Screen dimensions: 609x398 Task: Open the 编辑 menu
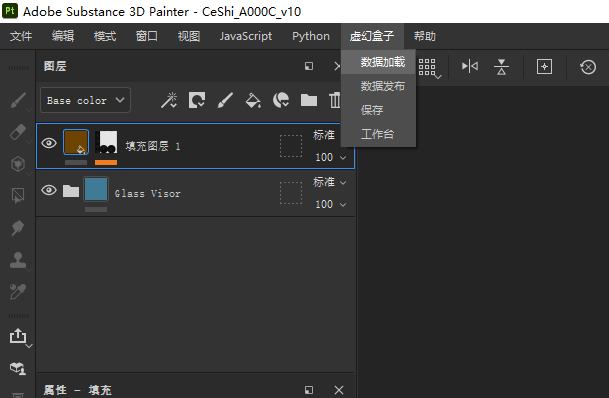pyautogui.click(x=63, y=36)
